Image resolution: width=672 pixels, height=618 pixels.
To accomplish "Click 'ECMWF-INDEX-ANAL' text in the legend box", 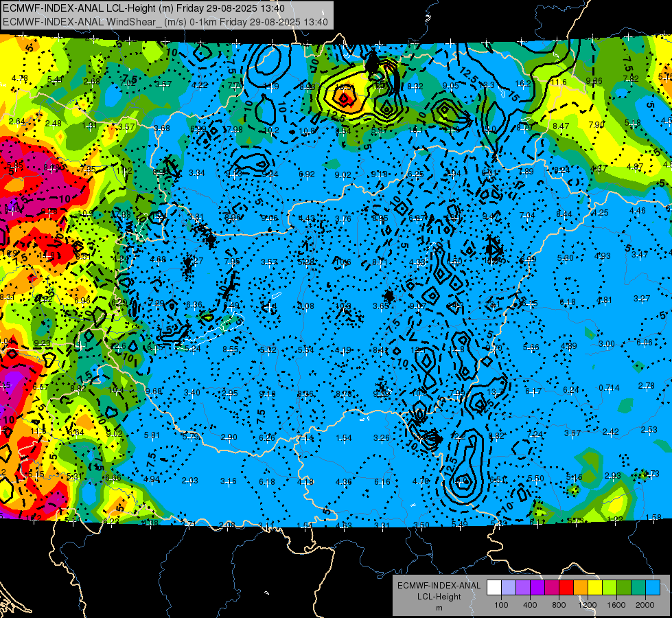I will point(439,586).
